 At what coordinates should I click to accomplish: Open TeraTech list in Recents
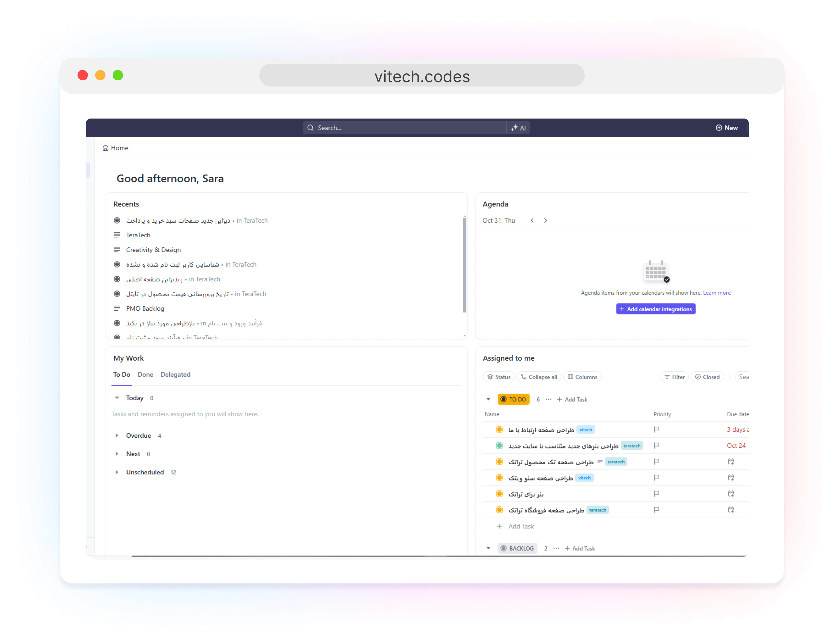138,235
